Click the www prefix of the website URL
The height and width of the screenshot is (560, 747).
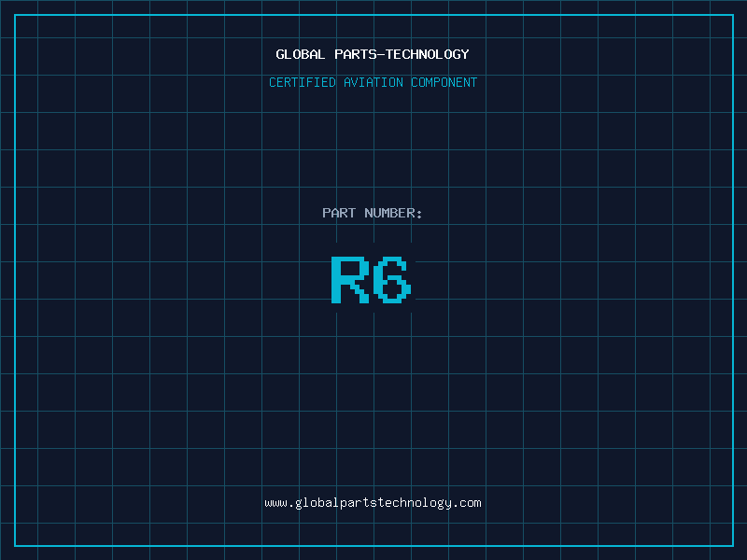click(275, 503)
